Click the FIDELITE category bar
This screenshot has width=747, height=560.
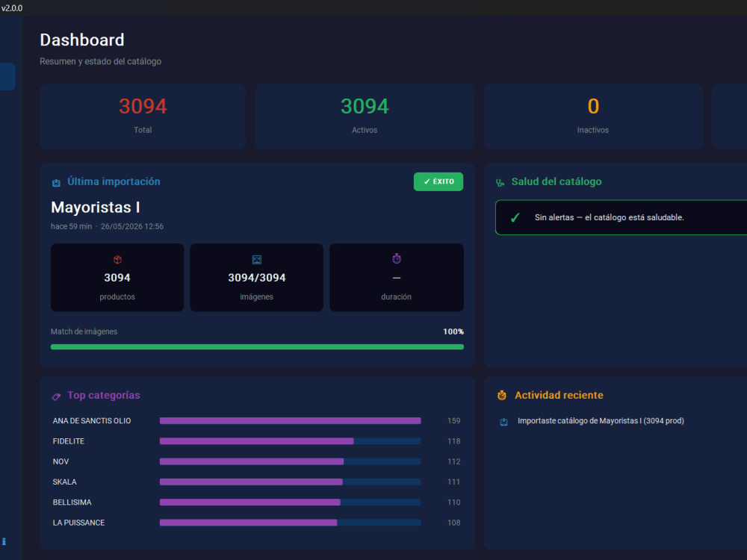(290, 441)
